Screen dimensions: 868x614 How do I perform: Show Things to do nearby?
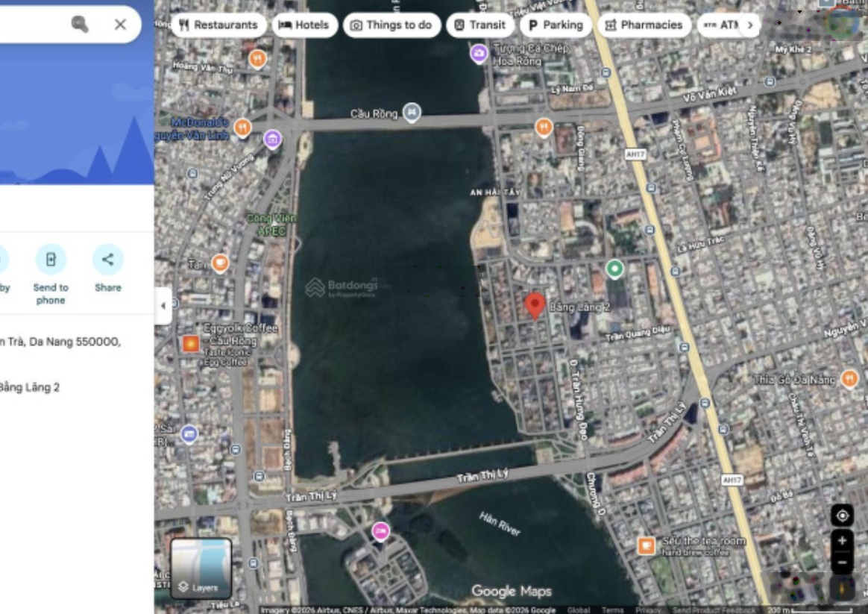pos(391,25)
